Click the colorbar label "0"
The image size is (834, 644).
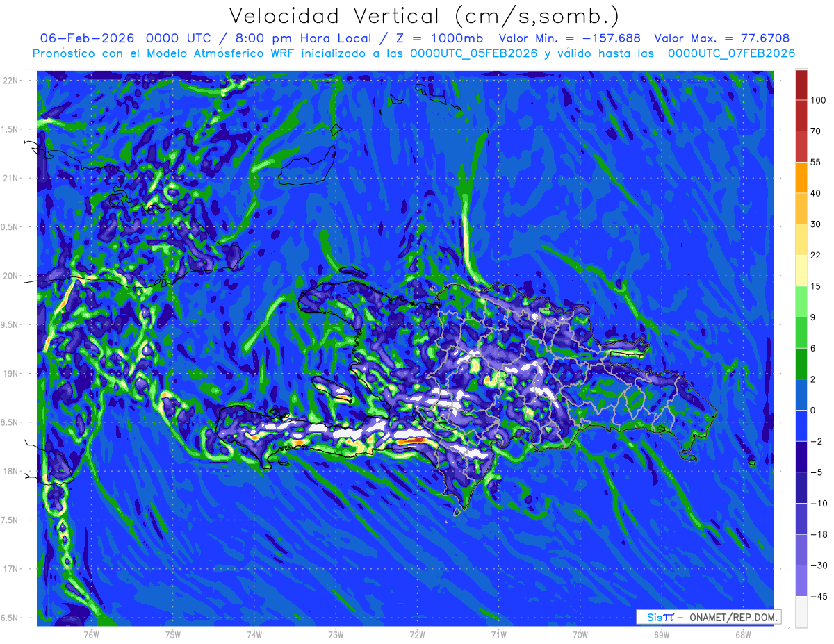(x=813, y=411)
